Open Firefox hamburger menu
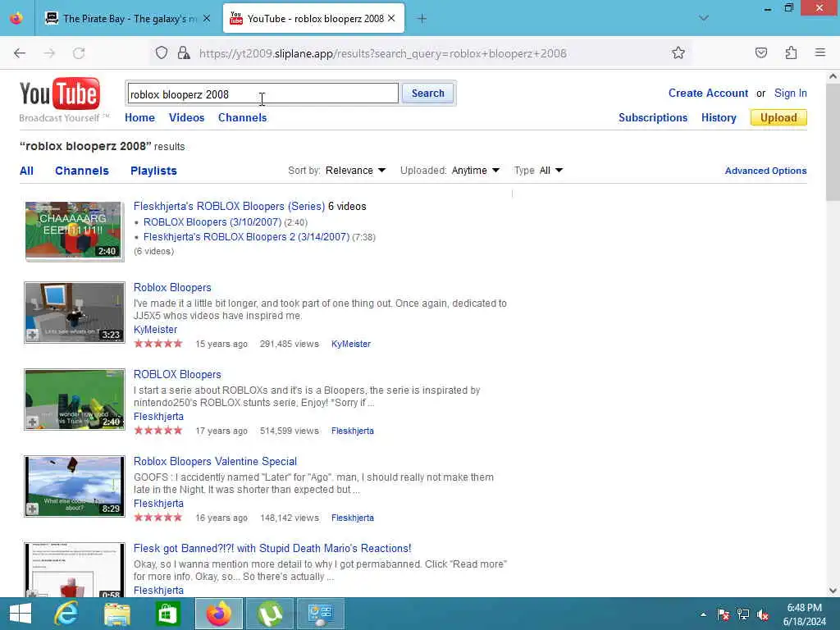840x630 pixels. 820,52
